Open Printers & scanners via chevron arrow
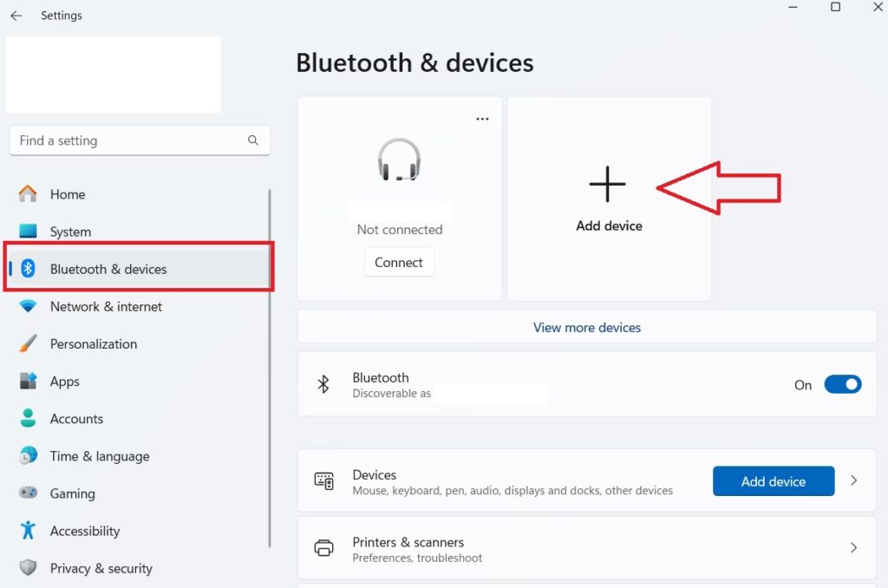The image size is (888, 588). pos(853,548)
